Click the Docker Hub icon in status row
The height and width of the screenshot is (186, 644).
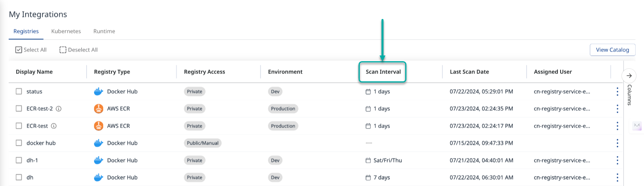tap(98, 92)
